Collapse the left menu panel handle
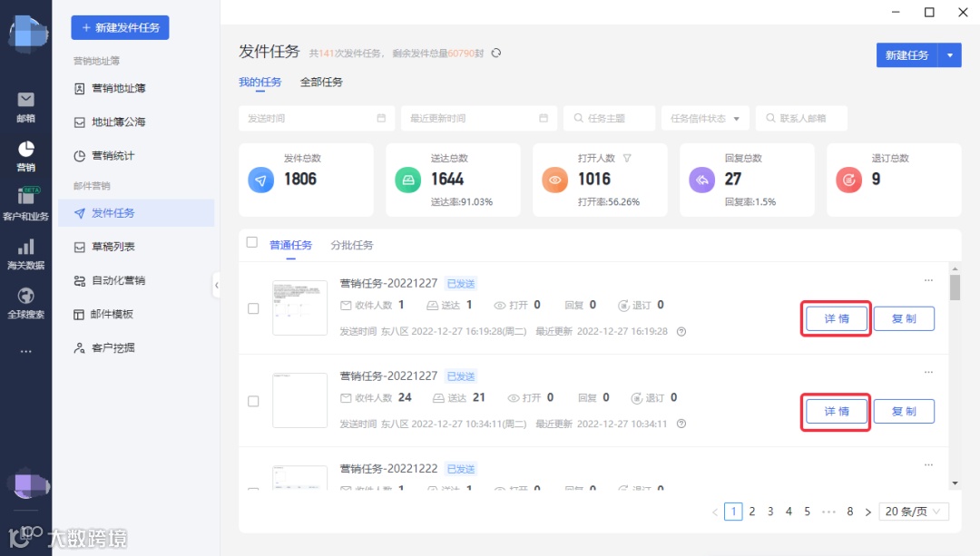This screenshot has width=980, height=556. coord(216,285)
